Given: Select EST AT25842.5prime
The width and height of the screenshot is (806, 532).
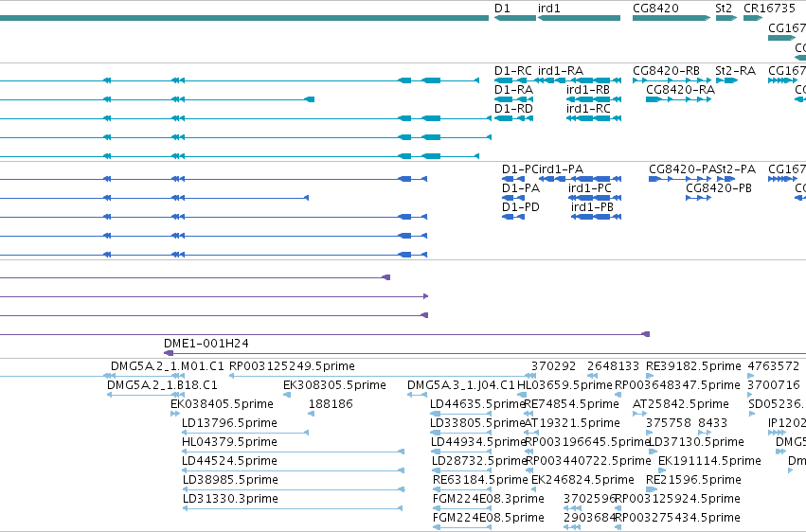Looking at the screenshot, I should coord(639,415).
